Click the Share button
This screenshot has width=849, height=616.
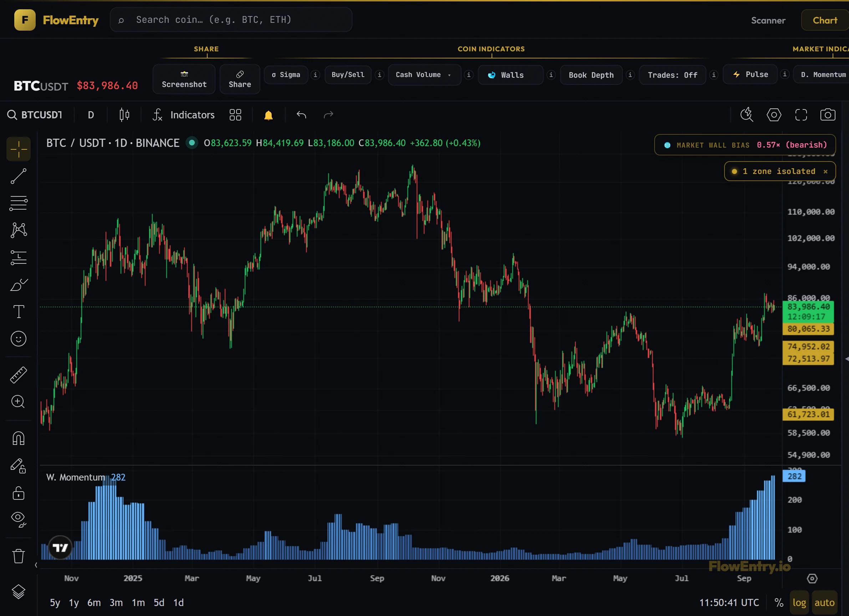click(240, 79)
